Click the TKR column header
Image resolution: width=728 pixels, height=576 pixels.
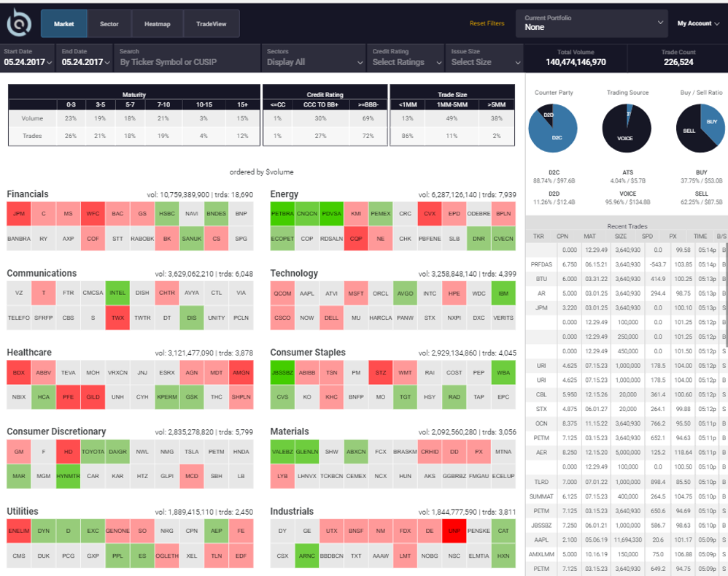point(538,237)
